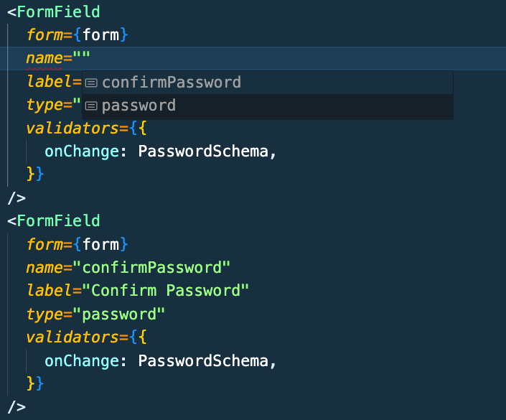The height and width of the screenshot is (420, 506).
Task: Click type="password" value in second field
Action: pos(119,314)
